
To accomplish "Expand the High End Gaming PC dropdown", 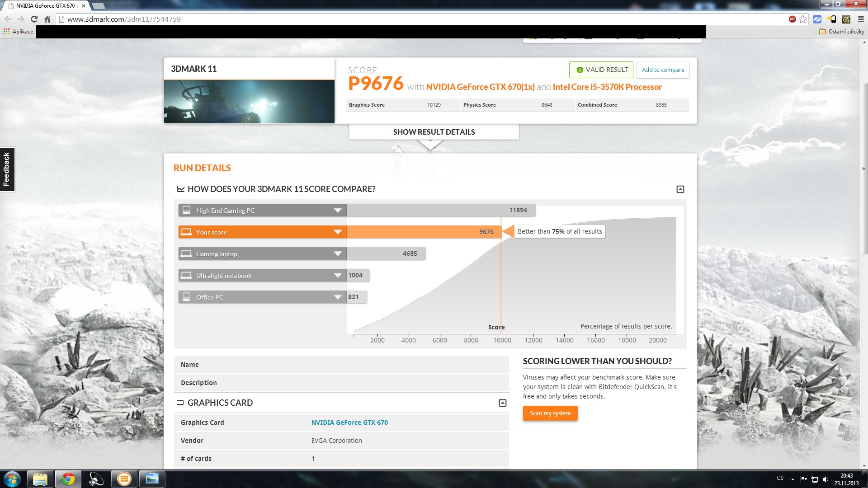I will click(x=337, y=211).
